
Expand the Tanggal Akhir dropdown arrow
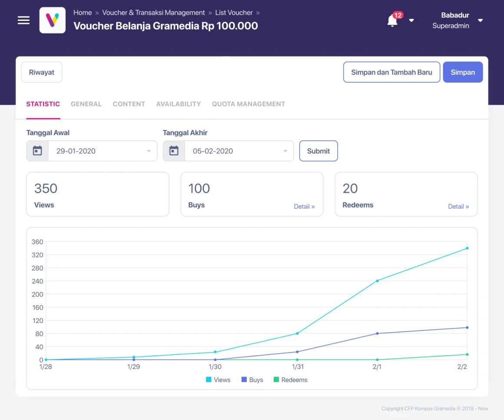(285, 151)
